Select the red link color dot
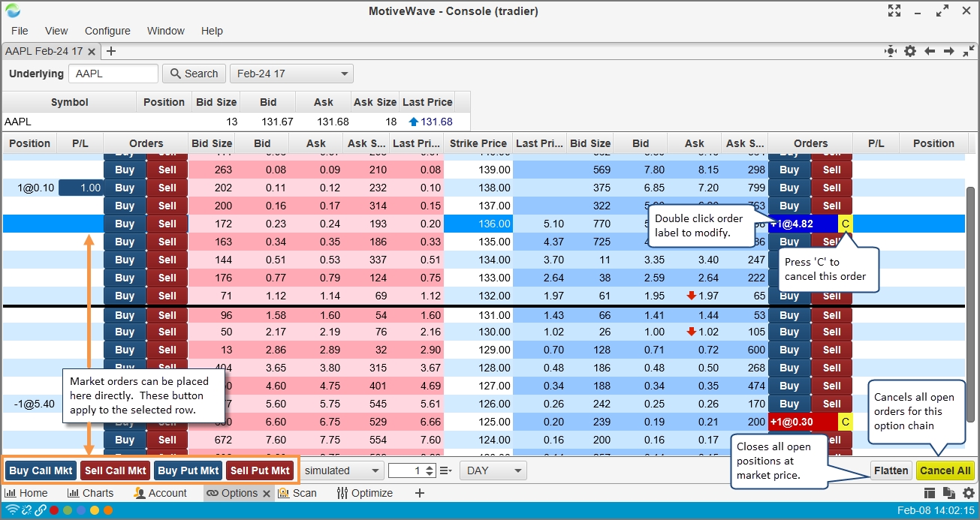The height and width of the screenshot is (520, 980). (x=54, y=510)
